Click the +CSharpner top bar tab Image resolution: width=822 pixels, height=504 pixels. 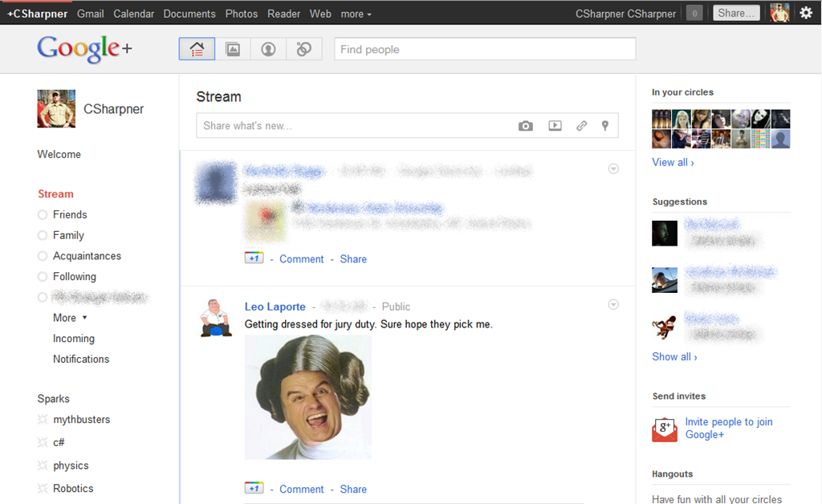37,14
